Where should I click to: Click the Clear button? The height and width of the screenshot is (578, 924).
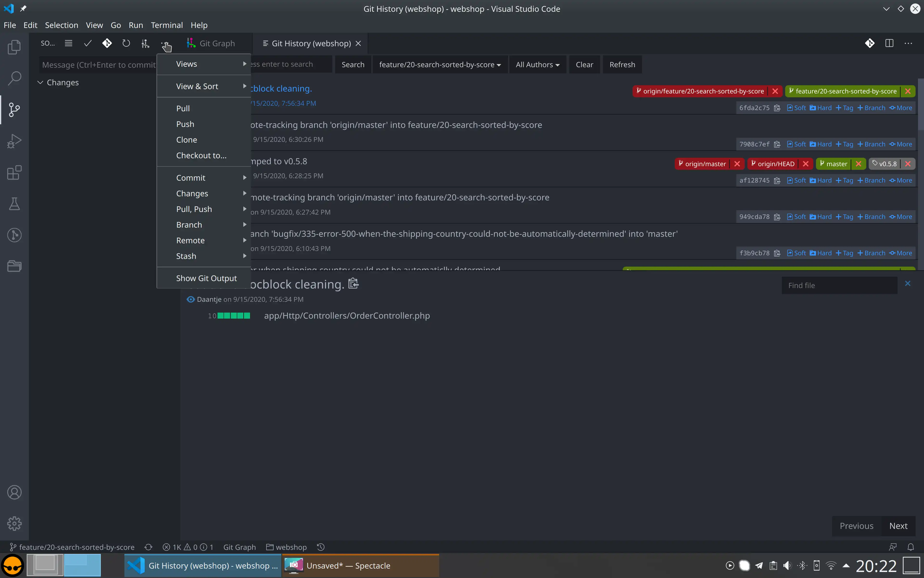pos(584,65)
